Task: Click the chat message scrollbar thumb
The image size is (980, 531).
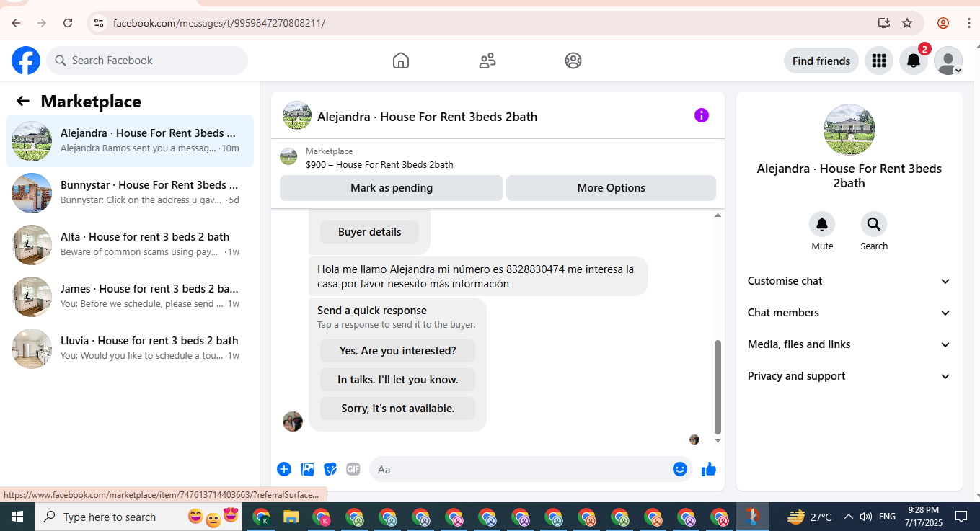Action: 718,386
